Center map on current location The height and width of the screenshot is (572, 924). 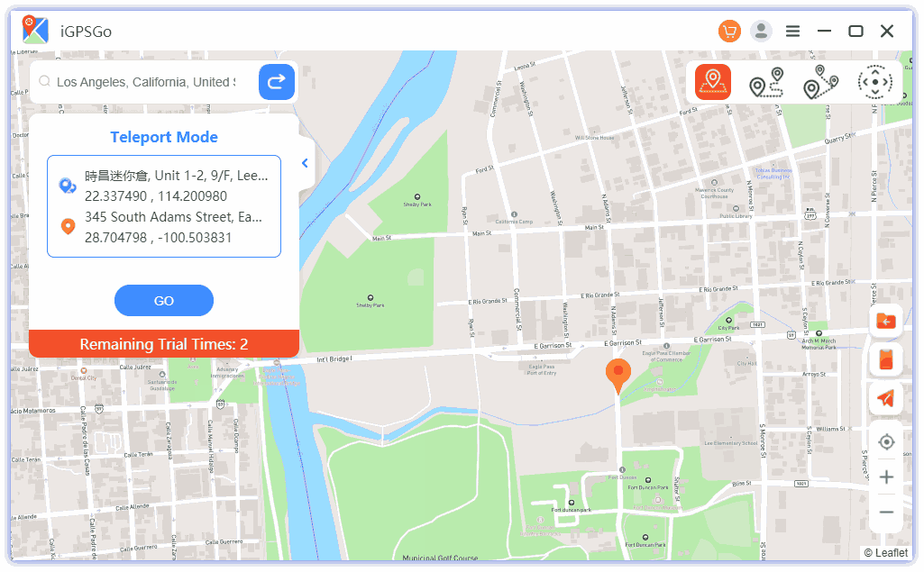point(886,441)
